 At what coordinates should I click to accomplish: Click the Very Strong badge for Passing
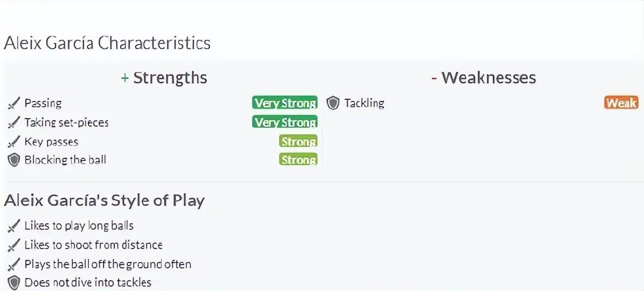click(x=285, y=103)
